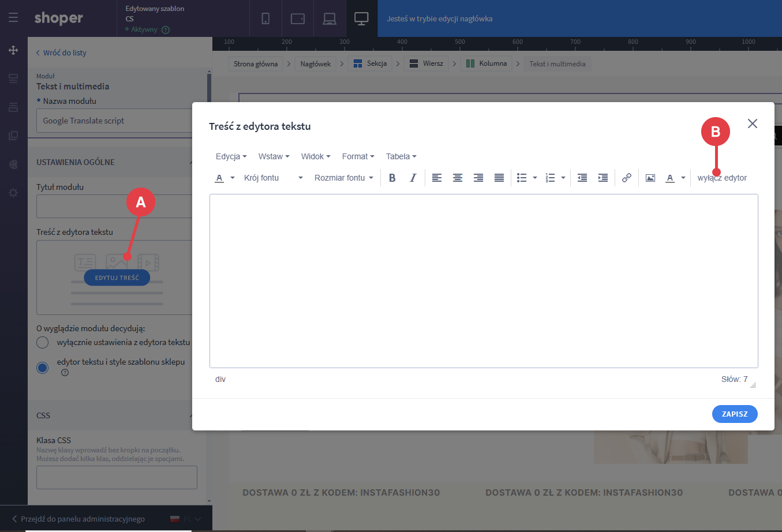Image resolution: width=782 pixels, height=532 pixels.
Task: Justify the text alignment
Action: tap(499, 178)
